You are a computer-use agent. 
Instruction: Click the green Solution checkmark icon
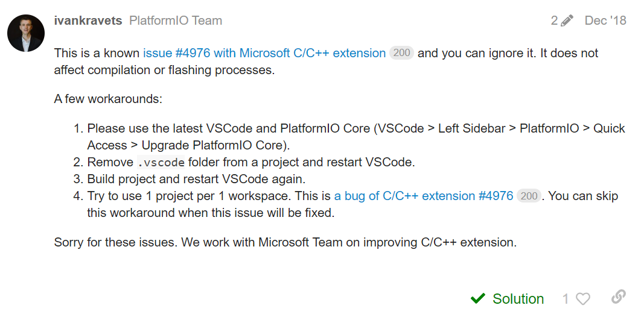point(478,299)
